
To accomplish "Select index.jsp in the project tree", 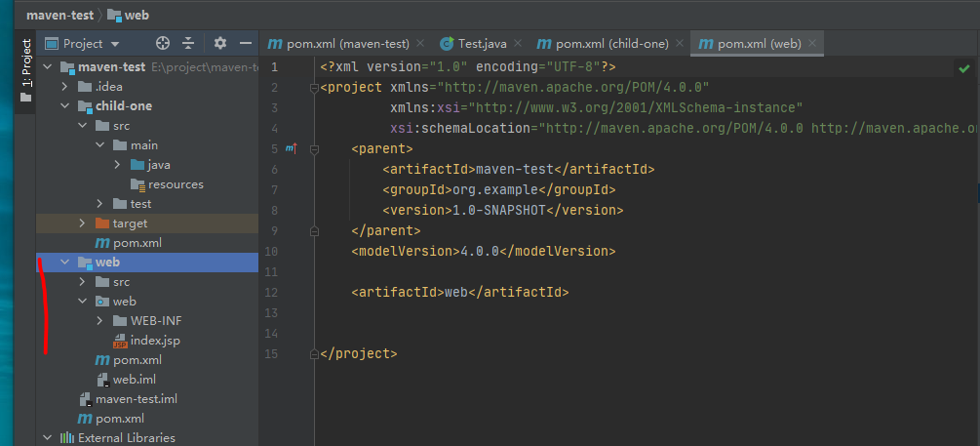I will (x=154, y=341).
